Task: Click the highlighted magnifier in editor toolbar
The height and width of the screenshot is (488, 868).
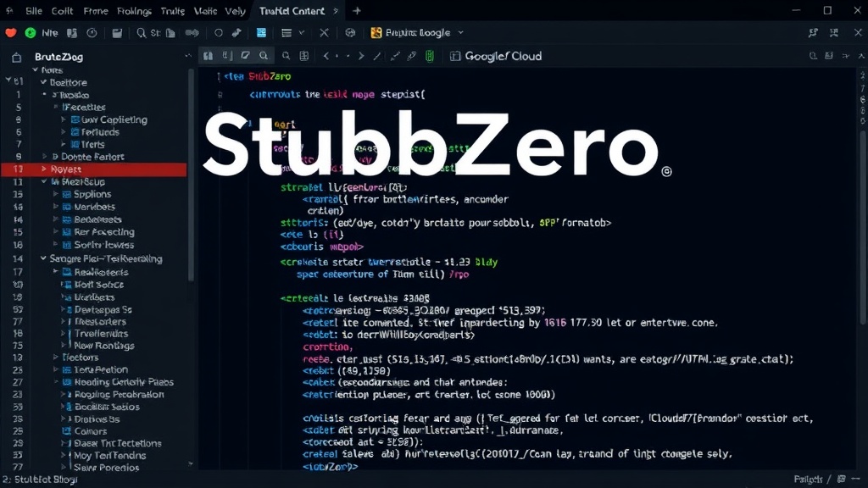Action: point(264,56)
